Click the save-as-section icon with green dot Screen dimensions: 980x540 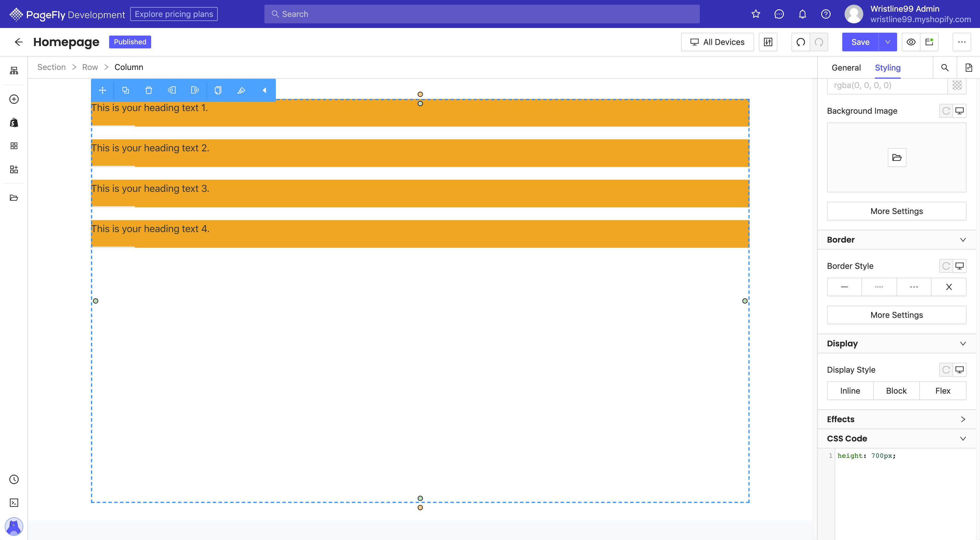930,42
